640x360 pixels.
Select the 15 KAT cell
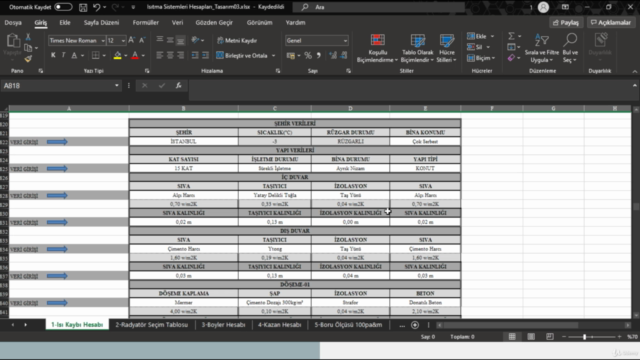[184, 168]
